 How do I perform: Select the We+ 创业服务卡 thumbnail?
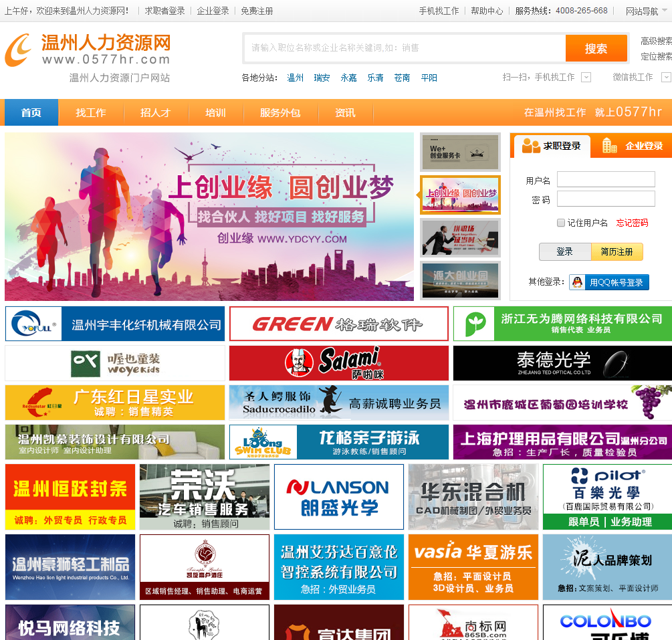point(460,152)
